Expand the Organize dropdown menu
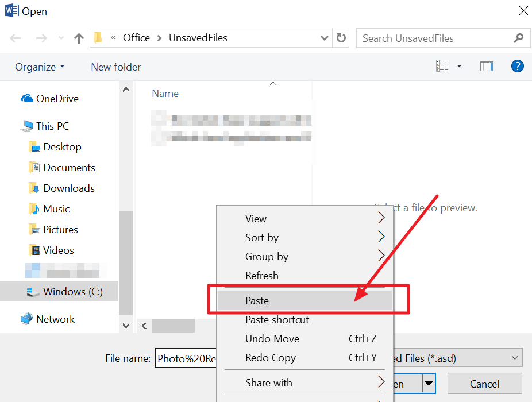 [40, 67]
